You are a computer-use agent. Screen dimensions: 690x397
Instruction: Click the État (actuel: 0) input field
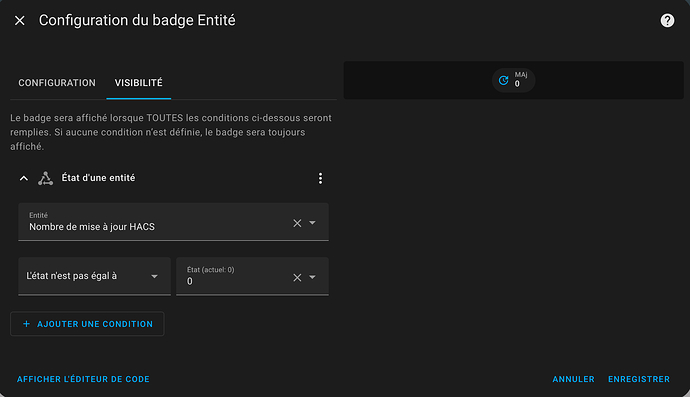(252, 276)
